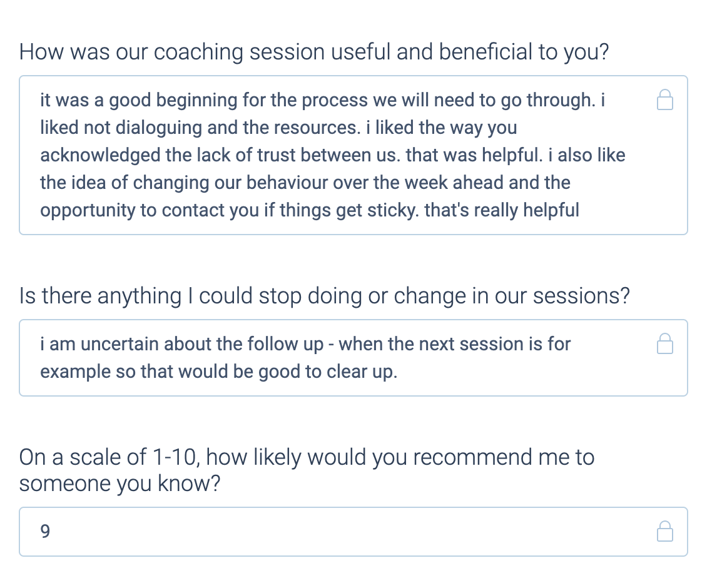Click lock icon in recommendation score field
The image size is (727, 588).
click(664, 531)
